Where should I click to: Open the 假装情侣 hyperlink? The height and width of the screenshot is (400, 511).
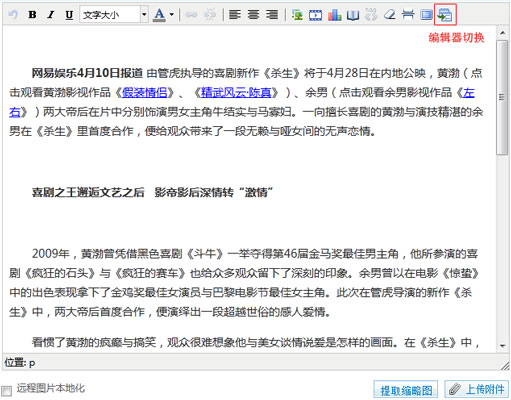coord(145,92)
